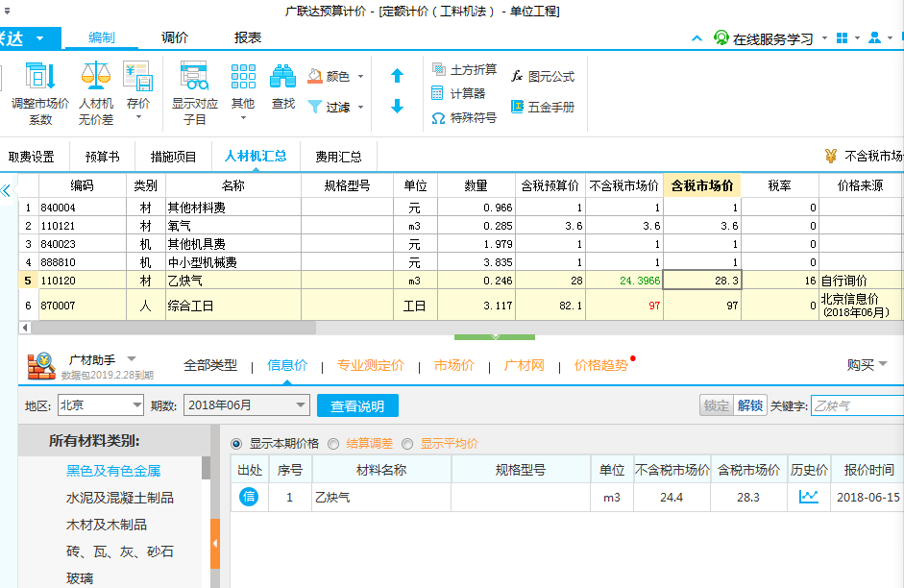The height and width of the screenshot is (588, 904).
Task: Select 黑色及有色金属 material category
Action: (113, 471)
